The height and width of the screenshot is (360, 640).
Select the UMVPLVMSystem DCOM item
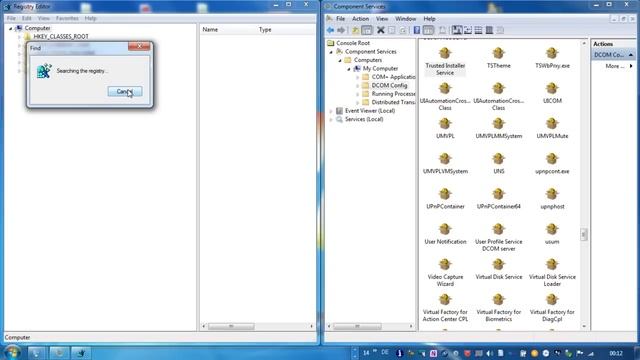click(x=445, y=164)
